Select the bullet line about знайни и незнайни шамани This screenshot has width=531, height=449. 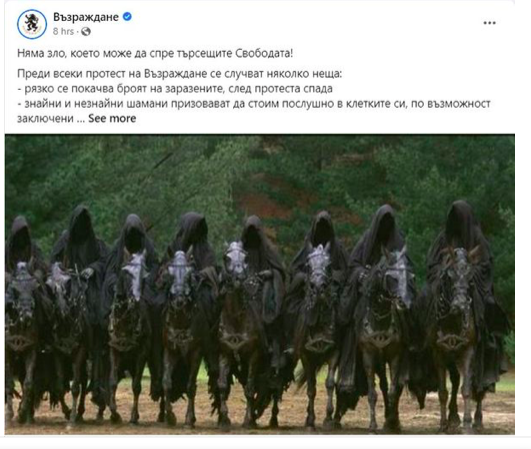[x=254, y=104]
